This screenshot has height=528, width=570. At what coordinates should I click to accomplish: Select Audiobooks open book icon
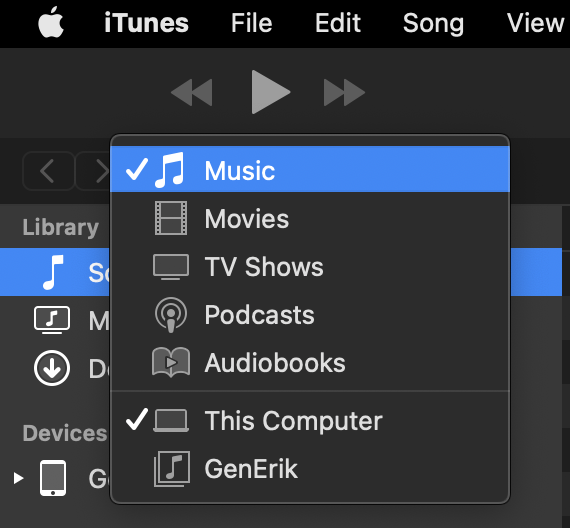tap(171, 362)
